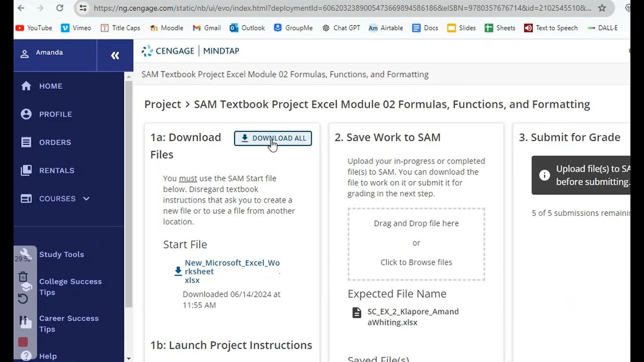The height and width of the screenshot is (362, 644).
Task: Open PROFILE in the sidebar
Action: click(46, 114)
